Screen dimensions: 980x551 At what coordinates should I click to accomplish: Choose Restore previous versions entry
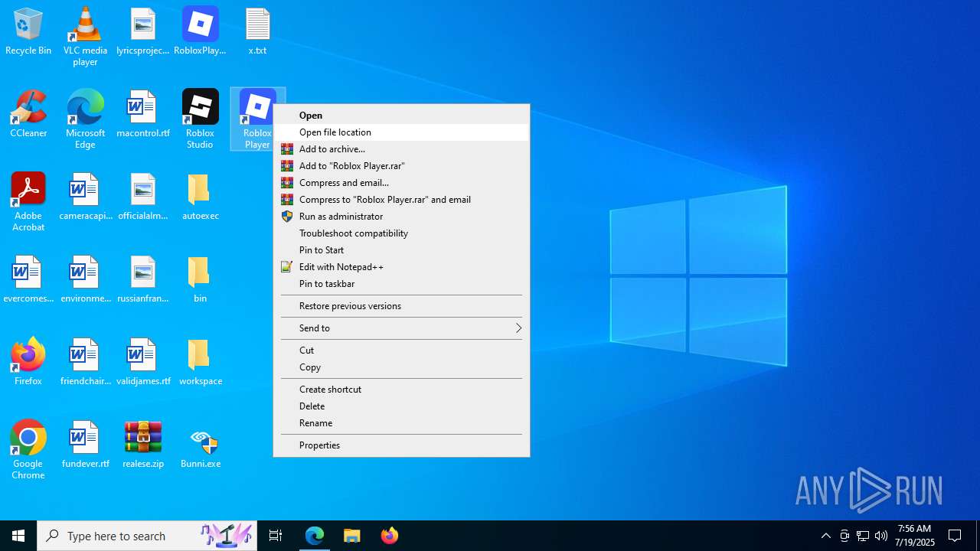401,306
